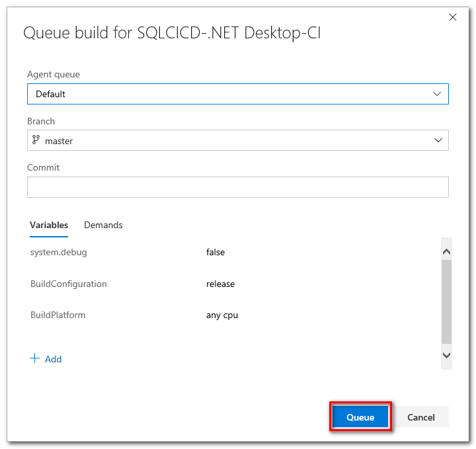Open the Default agent queue combo box
Image resolution: width=476 pixels, height=449 pixels.
tap(238, 94)
